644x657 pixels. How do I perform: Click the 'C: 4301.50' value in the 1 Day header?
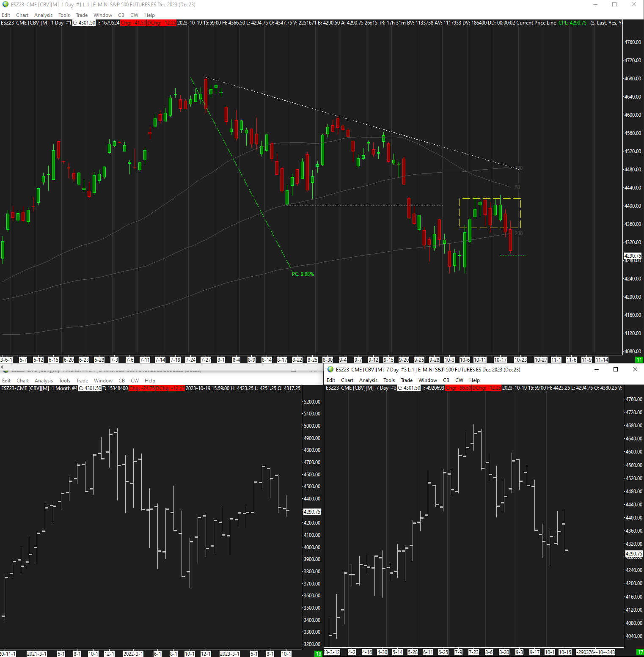pos(84,23)
